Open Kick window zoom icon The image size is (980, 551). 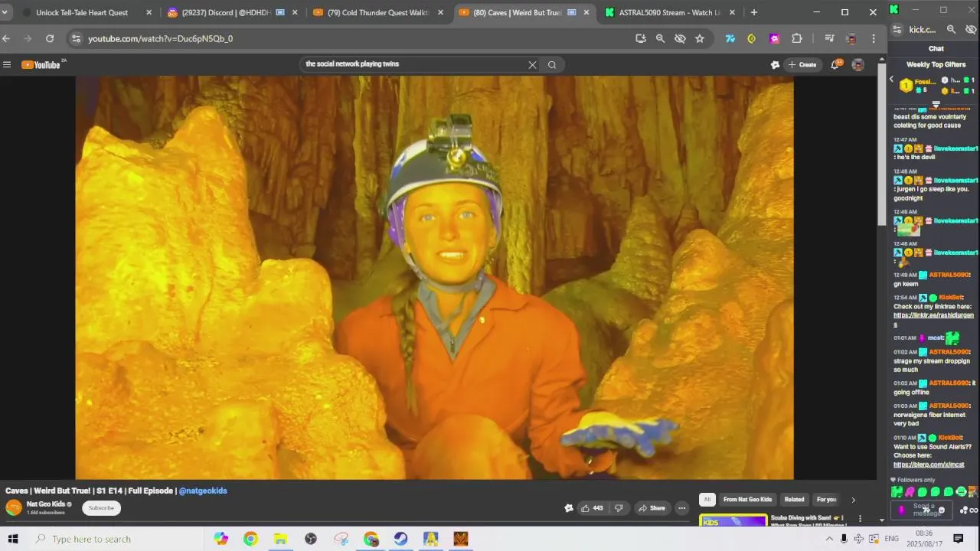[x=951, y=29]
